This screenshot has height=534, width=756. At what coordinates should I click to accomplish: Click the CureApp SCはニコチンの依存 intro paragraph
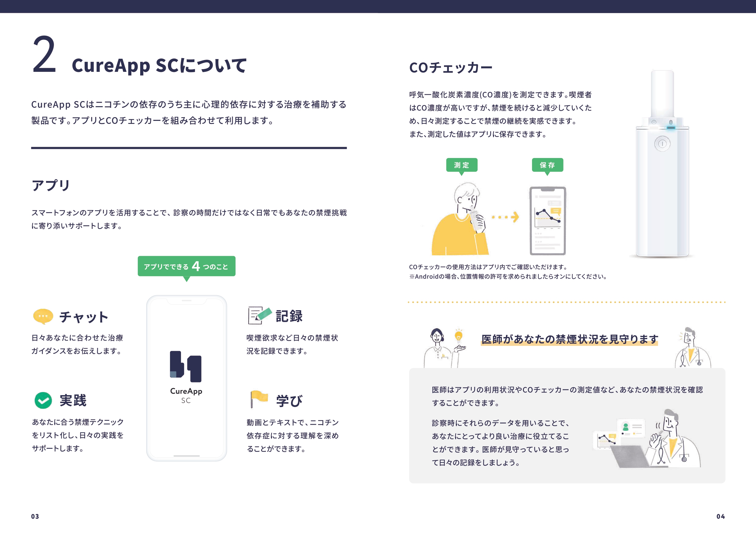click(189, 113)
